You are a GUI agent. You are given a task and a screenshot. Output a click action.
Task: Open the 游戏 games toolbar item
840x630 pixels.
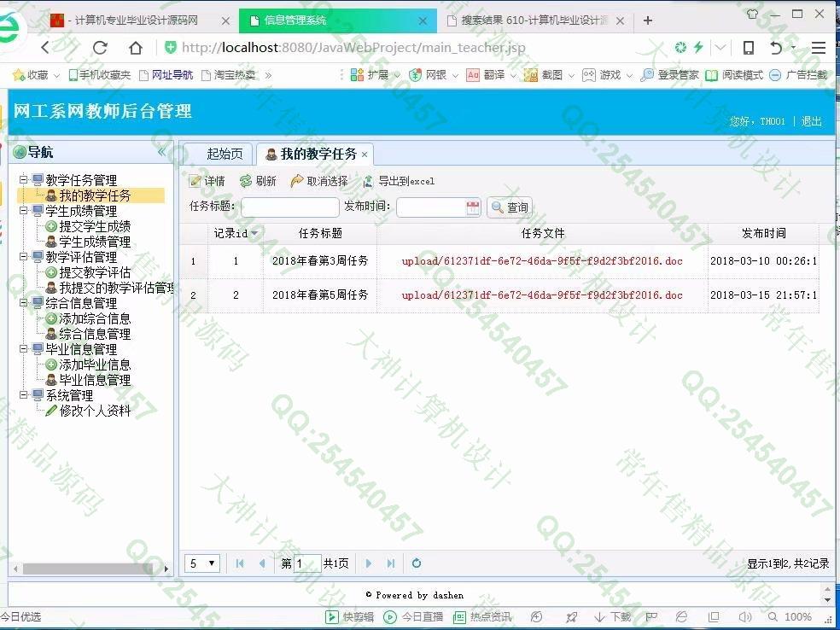pyautogui.click(x=606, y=75)
